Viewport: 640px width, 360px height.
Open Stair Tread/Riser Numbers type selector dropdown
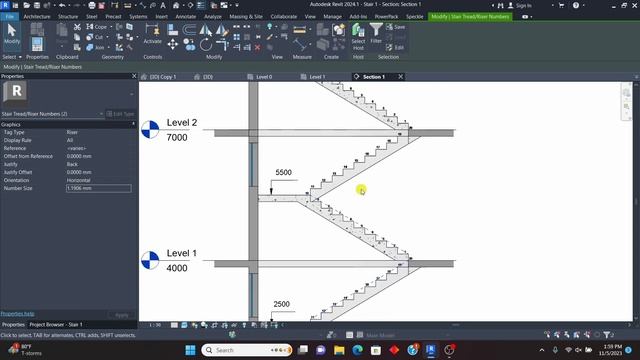point(101,114)
